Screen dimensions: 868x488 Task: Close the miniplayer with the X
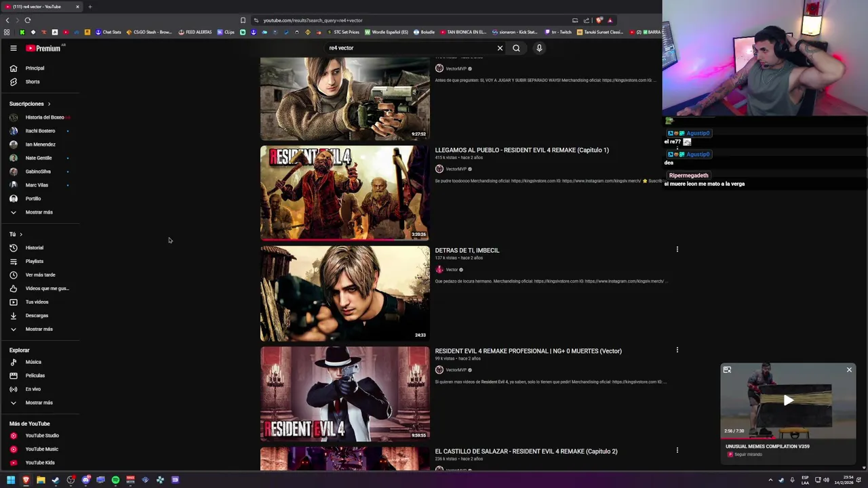pyautogui.click(x=849, y=370)
